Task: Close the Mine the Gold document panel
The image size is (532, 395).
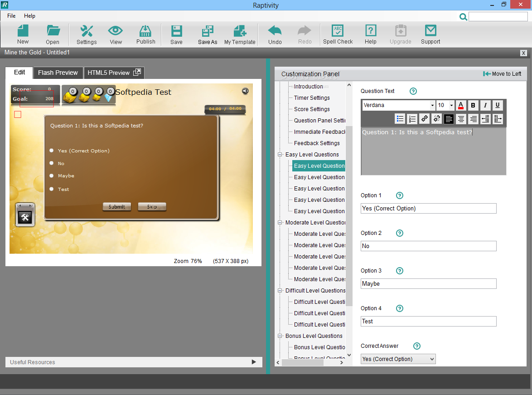Action: click(523, 53)
